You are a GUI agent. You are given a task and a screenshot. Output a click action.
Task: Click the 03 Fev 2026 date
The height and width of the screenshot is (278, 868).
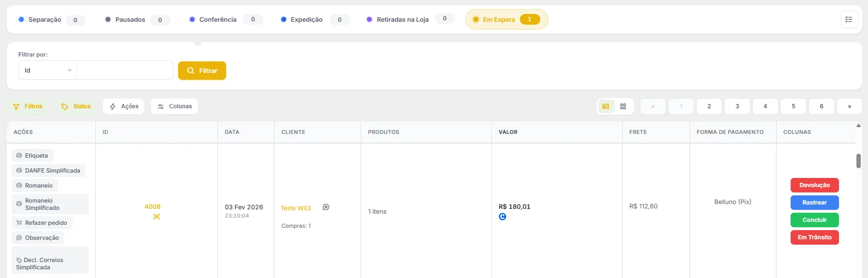click(x=244, y=207)
